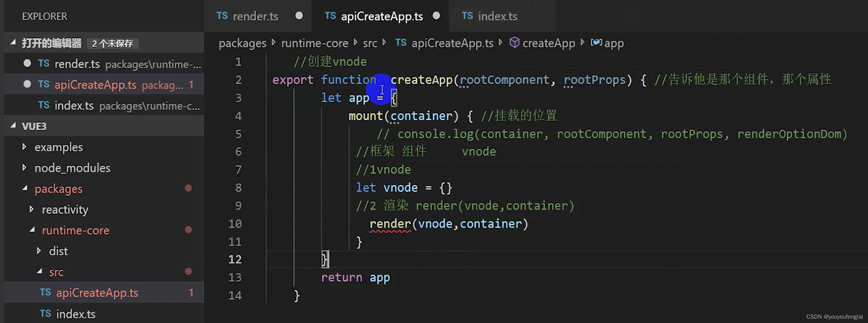Collapse the VUE3 project section
This screenshot has width=868, height=323.
click(x=13, y=126)
